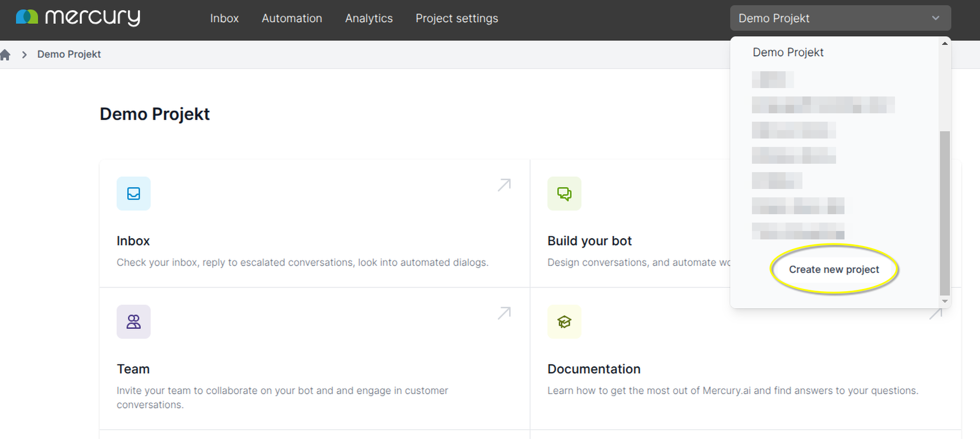Open the Documentation card title
980x439 pixels.
[594, 369]
